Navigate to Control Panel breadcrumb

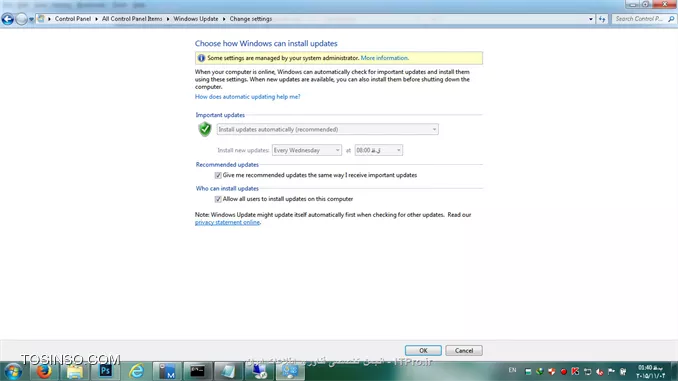(73, 19)
